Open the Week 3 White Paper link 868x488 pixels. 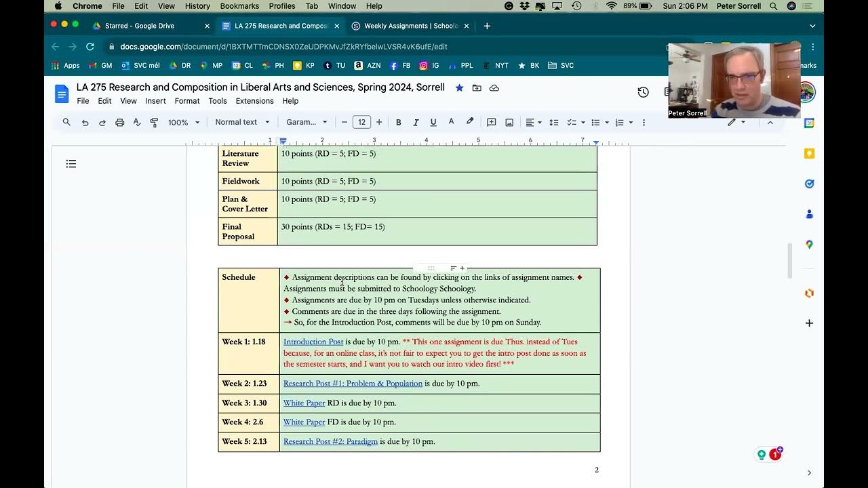click(x=304, y=403)
